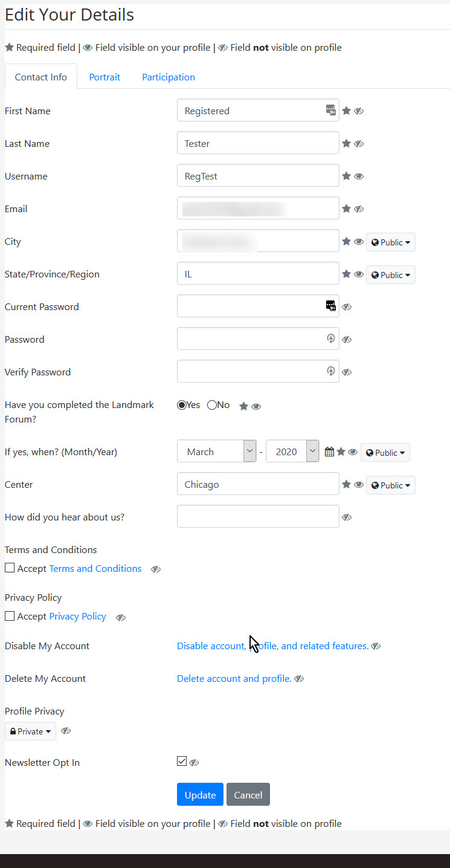The image size is (450, 868).
Task: Select No for Landmark Forum completion
Action: 212,405
